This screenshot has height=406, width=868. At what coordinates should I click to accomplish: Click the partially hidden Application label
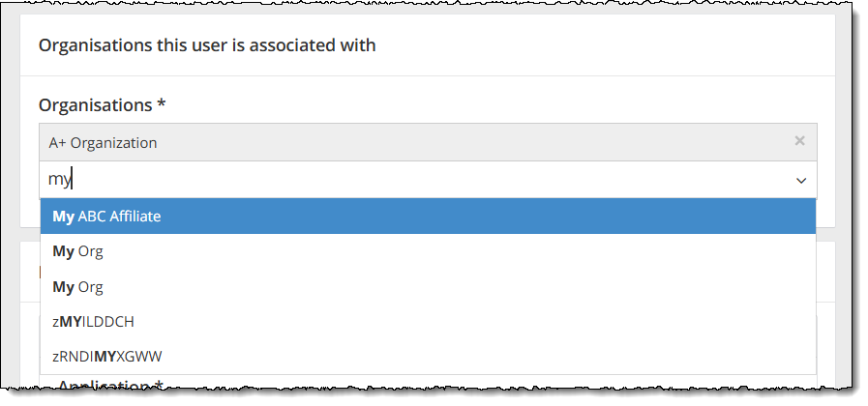(x=108, y=387)
